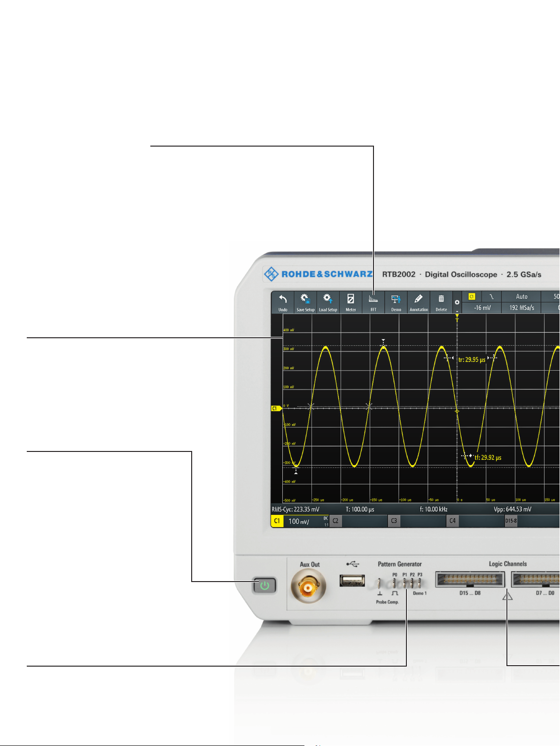The height and width of the screenshot is (746, 560).
Task: Click the -250 µs time axis label
Action: [319, 500]
